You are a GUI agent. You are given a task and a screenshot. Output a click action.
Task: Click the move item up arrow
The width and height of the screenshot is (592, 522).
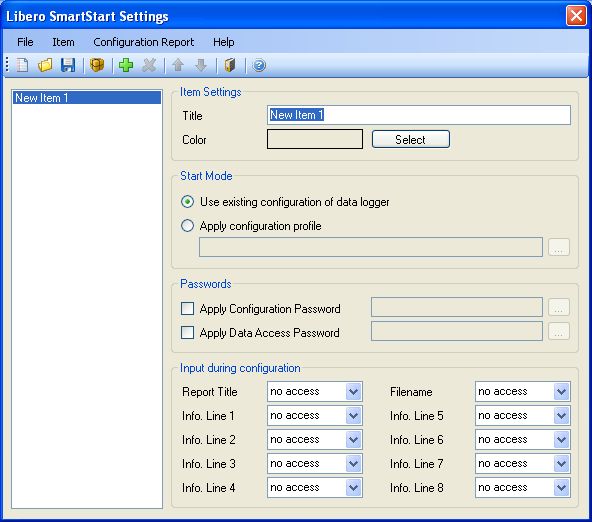click(178, 65)
